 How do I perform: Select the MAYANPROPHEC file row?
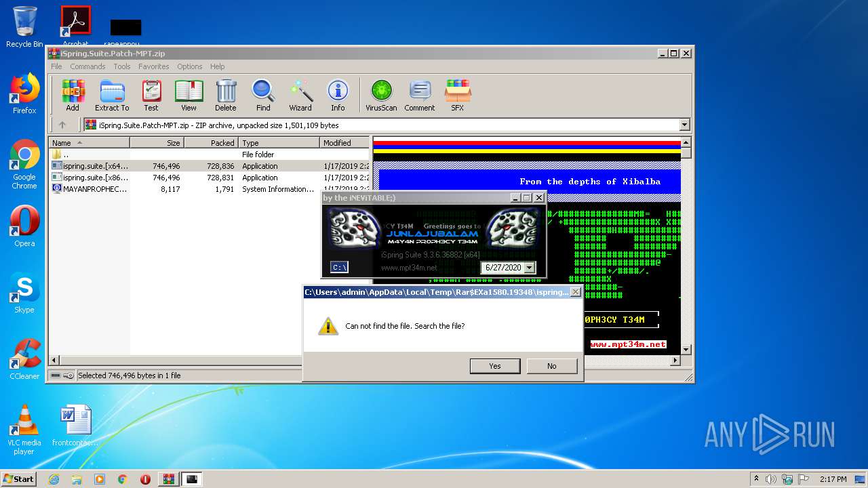pyautogui.click(x=210, y=189)
